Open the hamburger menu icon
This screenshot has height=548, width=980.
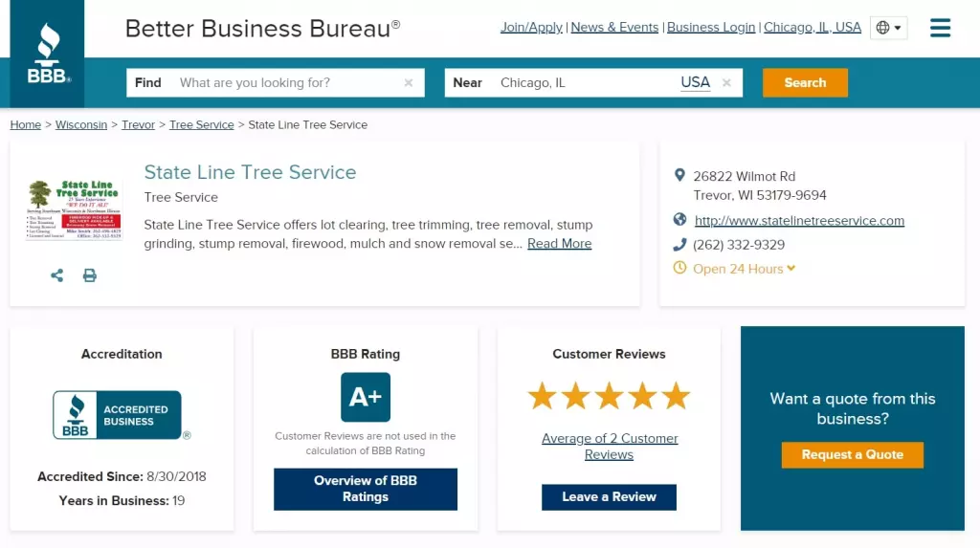pyautogui.click(x=940, y=28)
